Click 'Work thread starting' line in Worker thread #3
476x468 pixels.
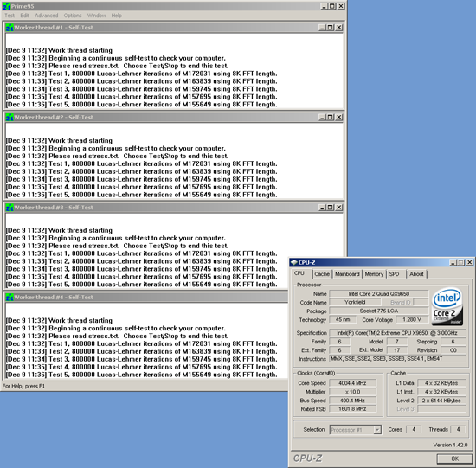tap(59, 230)
